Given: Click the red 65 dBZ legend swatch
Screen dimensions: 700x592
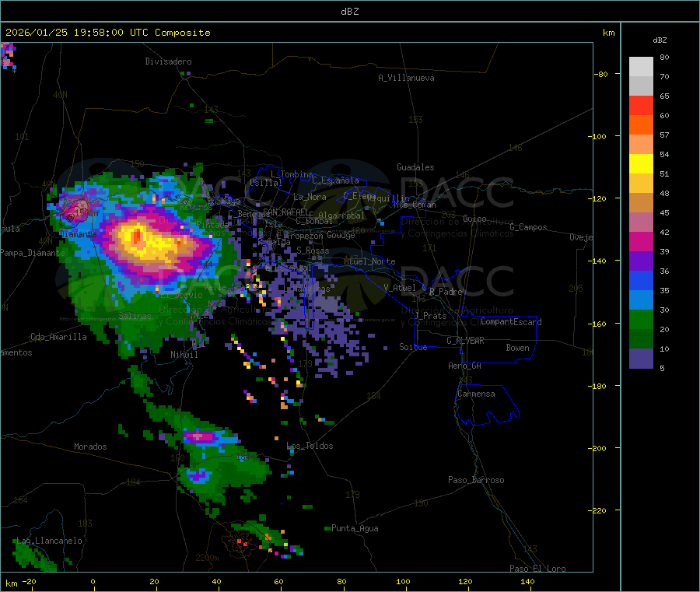Looking at the screenshot, I should coord(641,105).
